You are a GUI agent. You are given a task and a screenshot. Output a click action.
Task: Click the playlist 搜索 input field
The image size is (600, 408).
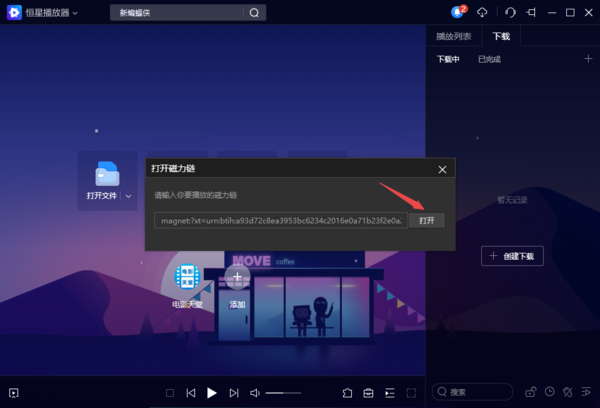tap(472, 392)
